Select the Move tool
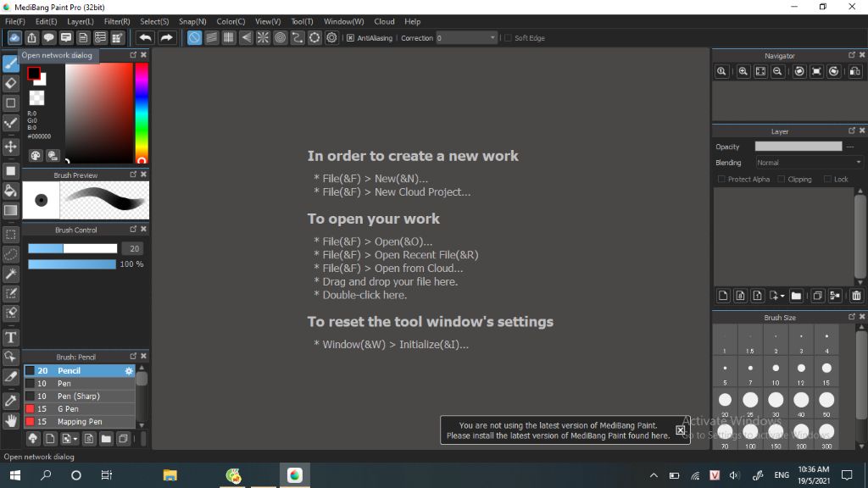 click(x=10, y=147)
